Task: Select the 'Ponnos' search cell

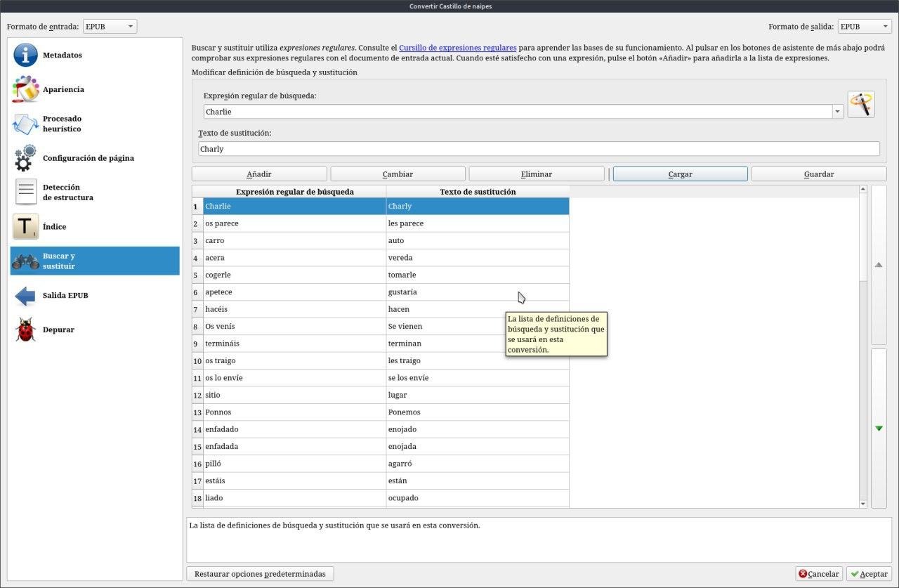Action: (x=294, y=412)
